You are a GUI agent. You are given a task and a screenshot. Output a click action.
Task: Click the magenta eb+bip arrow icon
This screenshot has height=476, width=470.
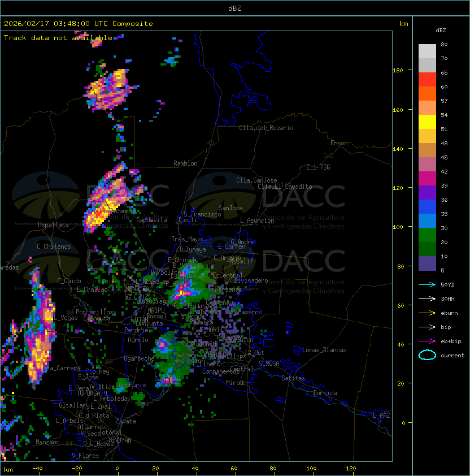[427, 341]
